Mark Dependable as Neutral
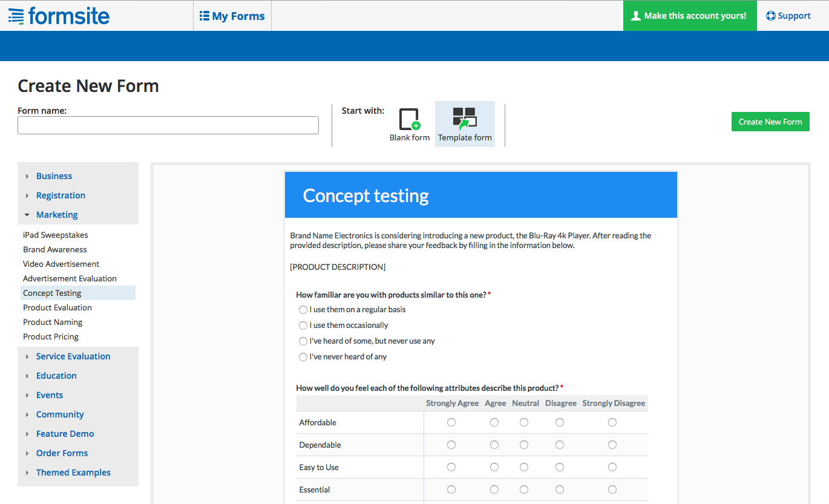 (524, 445)
